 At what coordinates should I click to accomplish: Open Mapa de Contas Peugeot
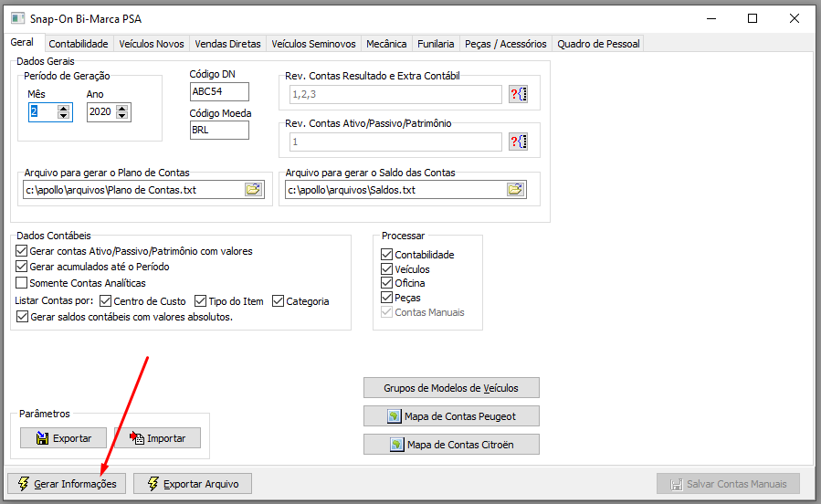coord(451,416)
